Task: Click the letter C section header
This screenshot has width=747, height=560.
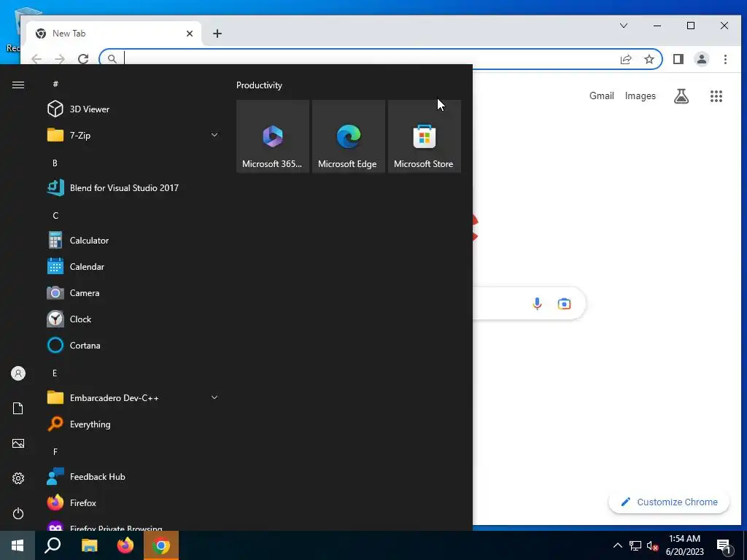Action: (55, 216)
